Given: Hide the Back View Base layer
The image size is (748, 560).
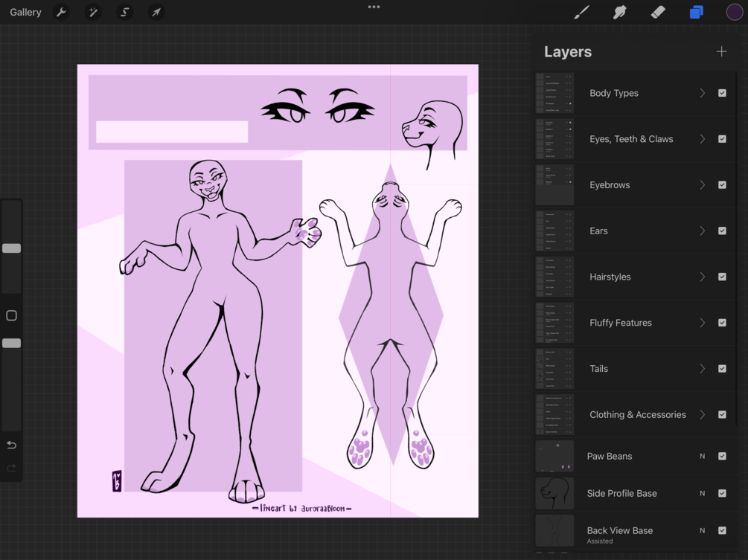Looking at the screenshot, I should click(722, 530).
